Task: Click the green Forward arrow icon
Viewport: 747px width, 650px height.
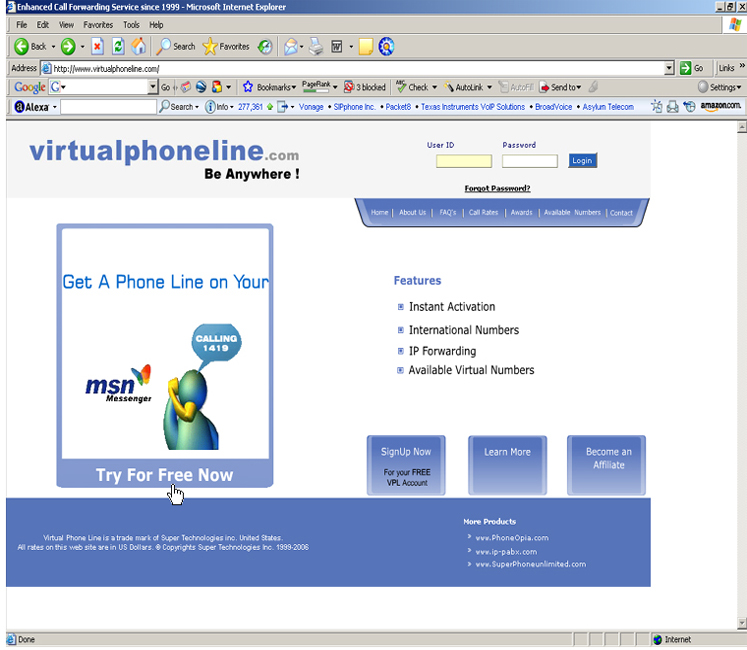Action: 68,47
